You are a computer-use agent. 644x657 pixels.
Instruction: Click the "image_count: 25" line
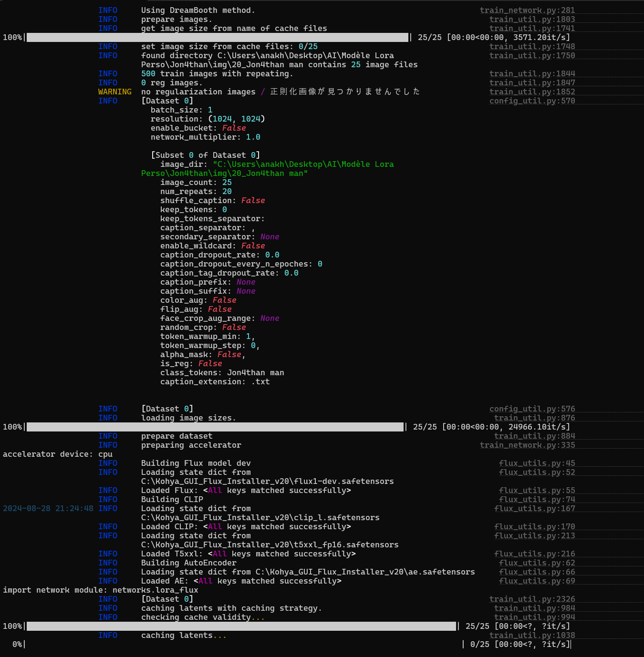click(x=196, y=182)
